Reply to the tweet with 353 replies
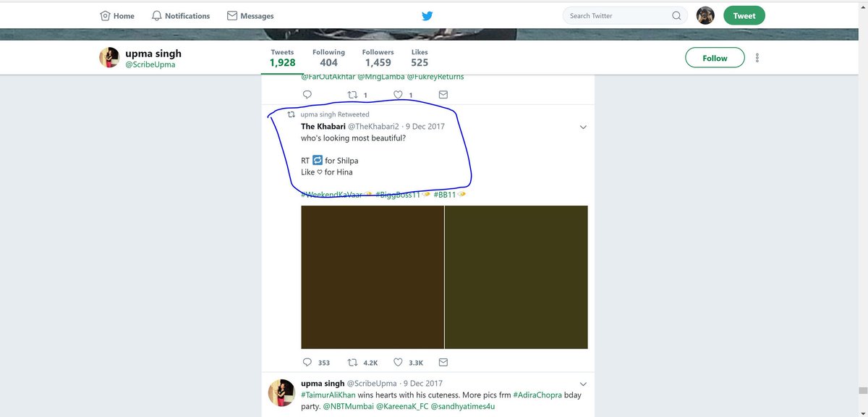The height and width of the screenshot is (417, 868). pos(315,363)
